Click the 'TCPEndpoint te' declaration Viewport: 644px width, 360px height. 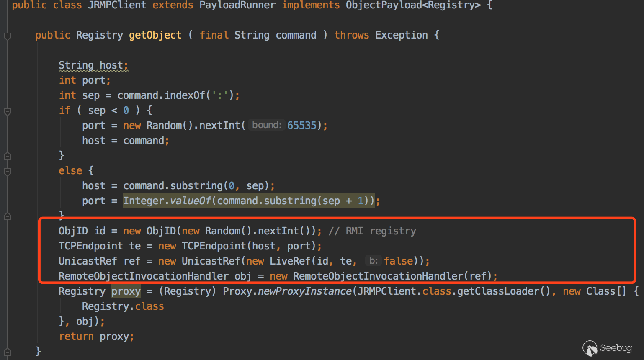coord(100,246)
